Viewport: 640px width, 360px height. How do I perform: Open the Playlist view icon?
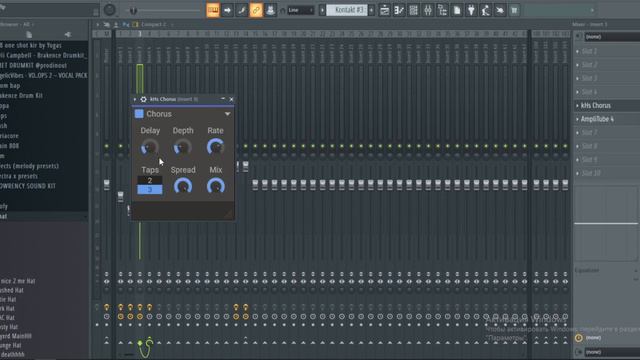coord(384,10)
